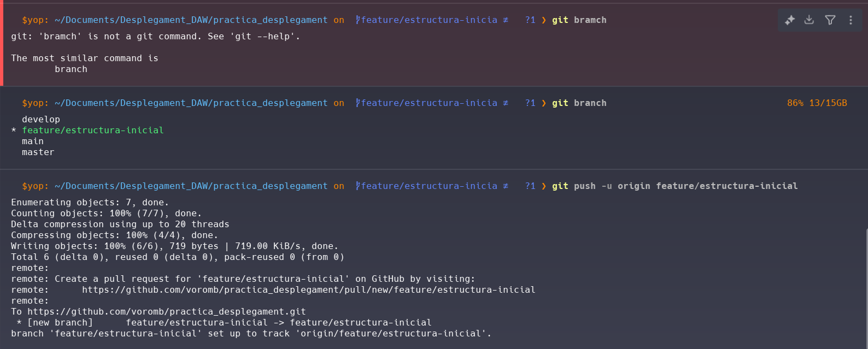Click the branch icon in the 'git push' prompt
Viewport: 868px width, 349px height.
pos(358,186)
